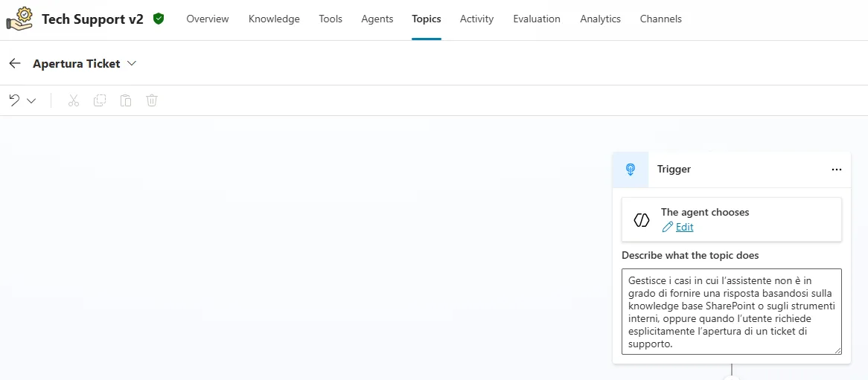Click the agent chooses trigger type icon
Viewport: 868px width, 380px height.
642,220
